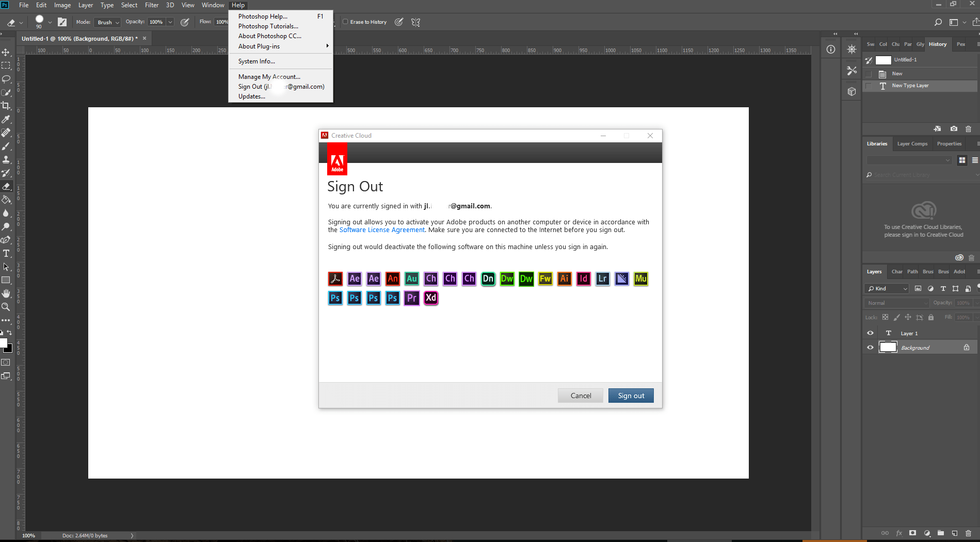Open the Opacity slider dropdown arrow

pyautogui.click(x=170, y=22)
